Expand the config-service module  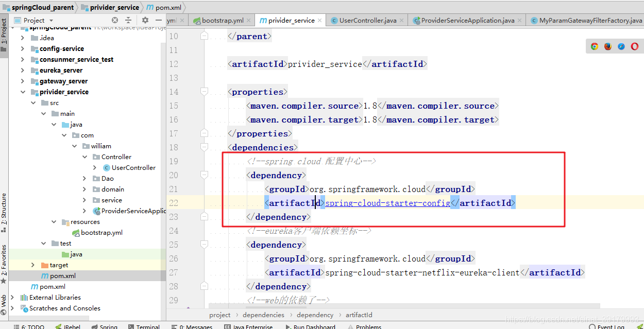click(23, 48)
